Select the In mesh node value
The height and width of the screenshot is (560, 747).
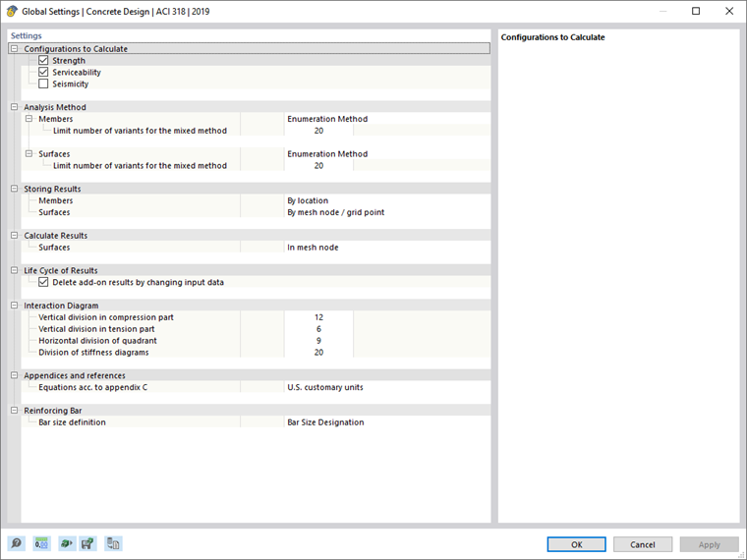387,248
